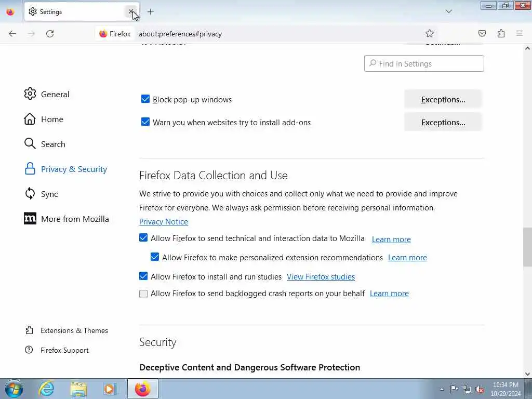
Task: Learn more about backlogged crash reports
Action: pyautogui.click(x=389, y=294)
